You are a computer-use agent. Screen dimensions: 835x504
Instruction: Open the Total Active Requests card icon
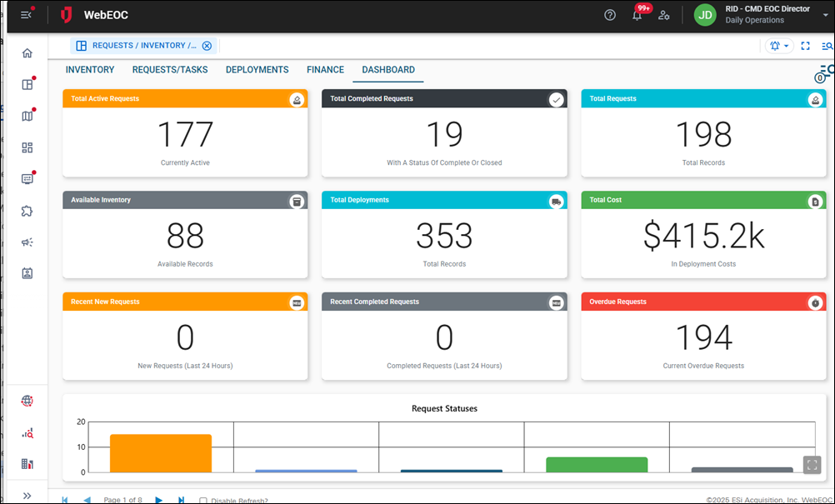pyautogui.click(x=297, y=99)
